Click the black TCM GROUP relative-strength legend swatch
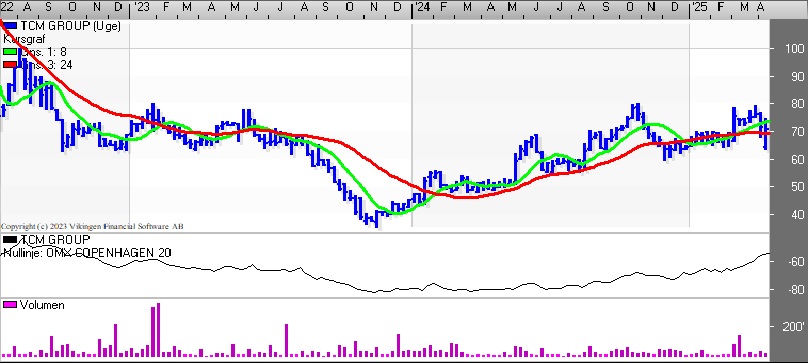Screen dimensions: 810x363 pyautogui.click(x=10, y=240)
